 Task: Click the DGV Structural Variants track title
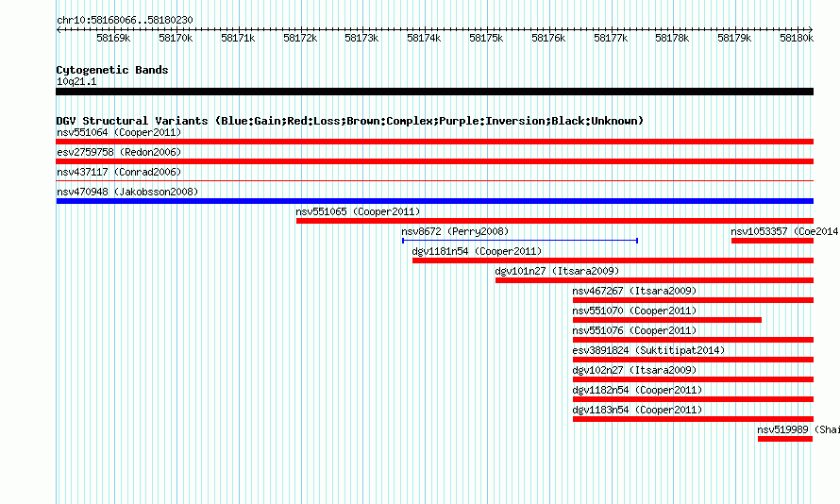click(350, 121)
